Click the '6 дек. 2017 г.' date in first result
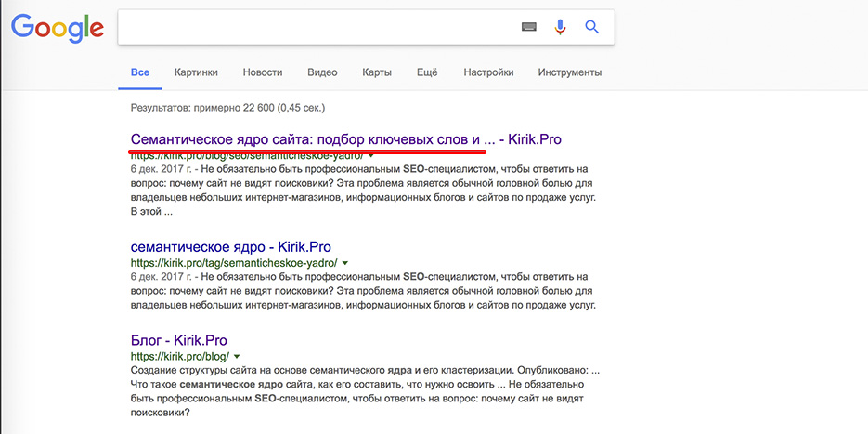 click(162, 169)
